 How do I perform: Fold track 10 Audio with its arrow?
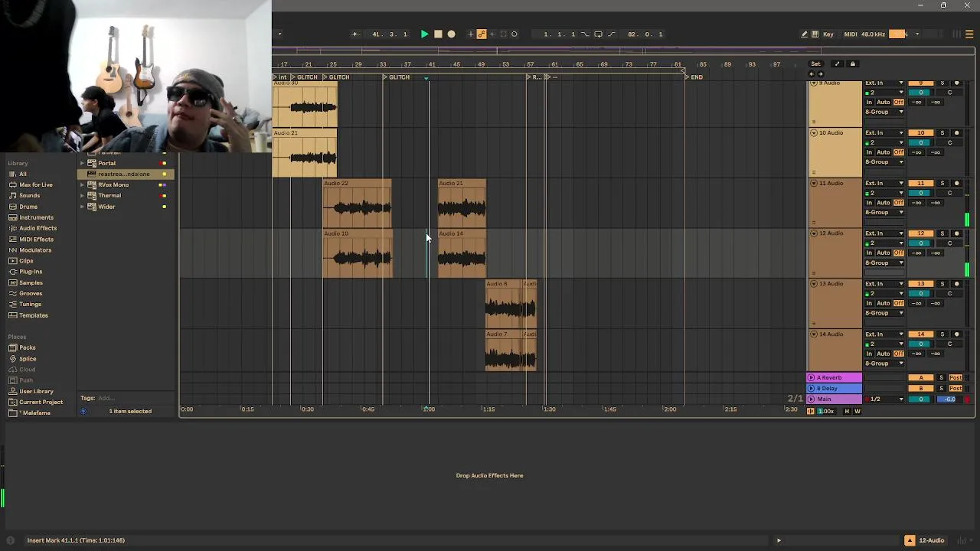[x=814, y=133]
